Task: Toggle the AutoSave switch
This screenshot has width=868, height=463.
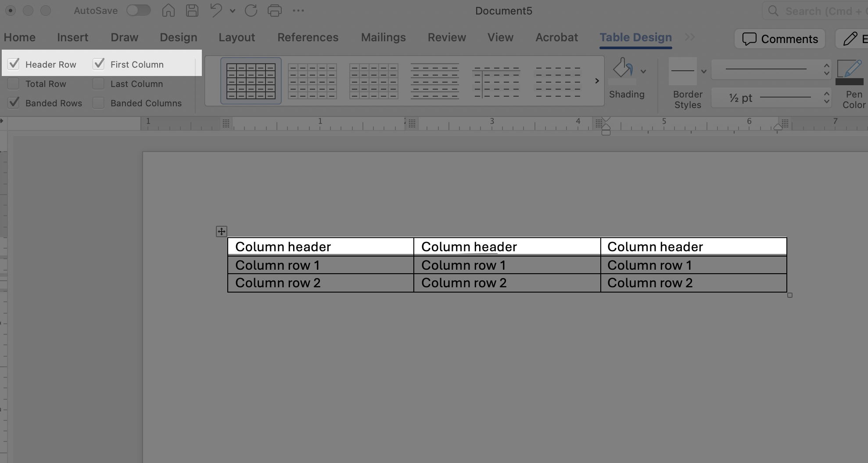Action: pyautogui.click(x=139, y=11)
